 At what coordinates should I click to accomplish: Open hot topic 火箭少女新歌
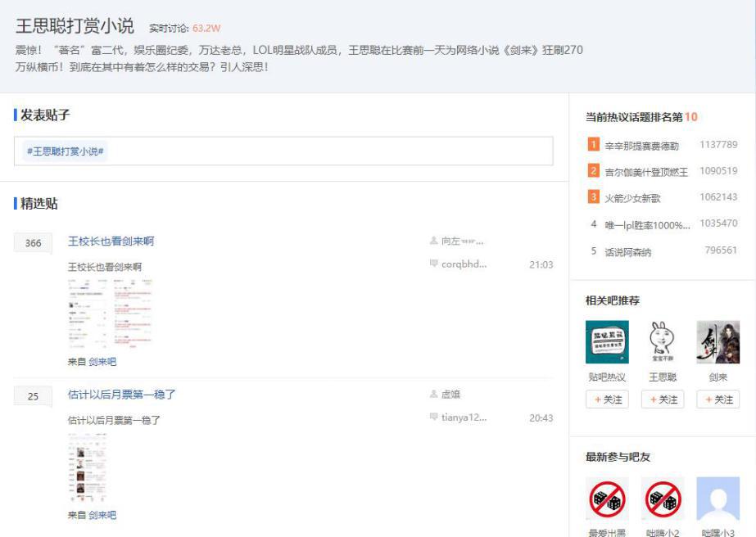coord(632,198)
